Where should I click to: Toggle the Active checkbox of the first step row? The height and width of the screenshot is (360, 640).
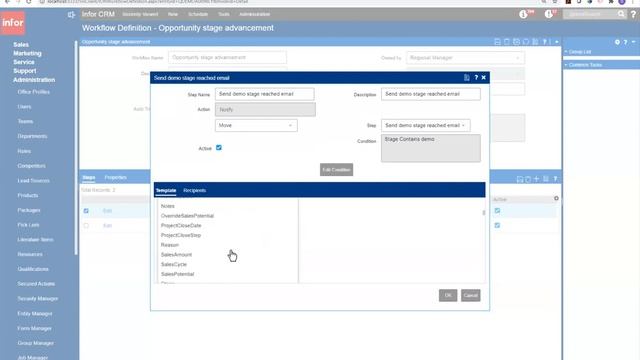pos(497,211)
